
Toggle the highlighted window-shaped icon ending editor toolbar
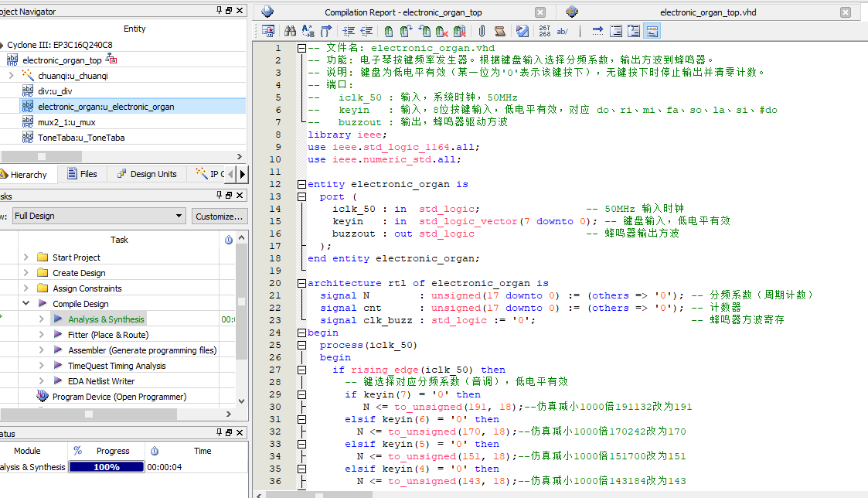coord(652,31)
